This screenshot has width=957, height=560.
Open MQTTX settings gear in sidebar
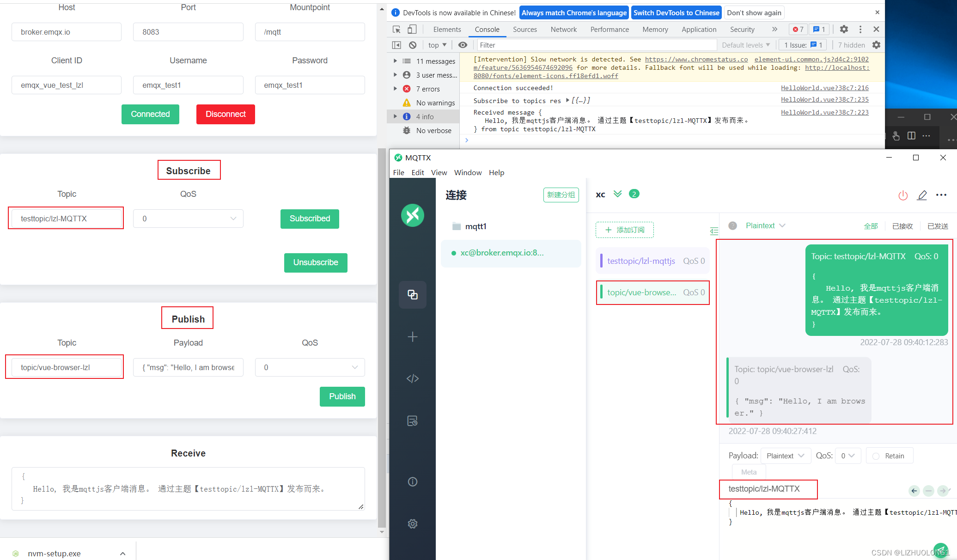coord(413,523)
